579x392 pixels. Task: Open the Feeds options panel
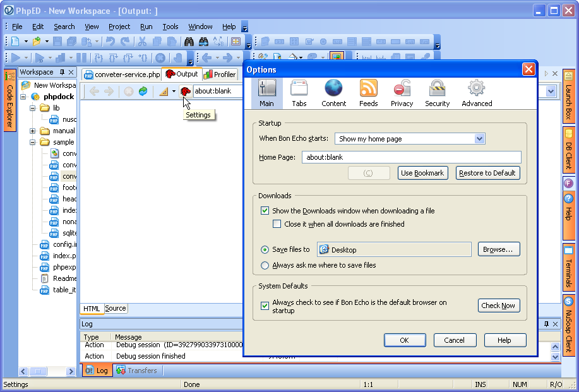tap(369, 93)
